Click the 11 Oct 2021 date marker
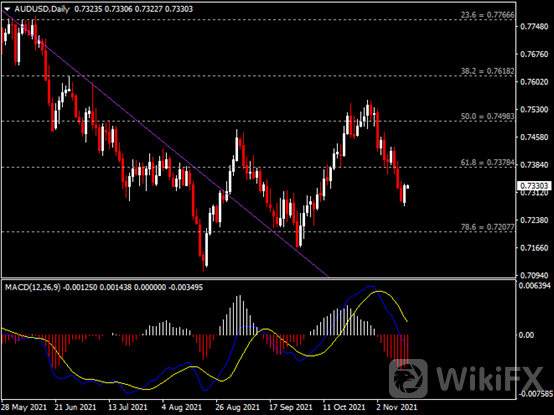 [344, 407]
